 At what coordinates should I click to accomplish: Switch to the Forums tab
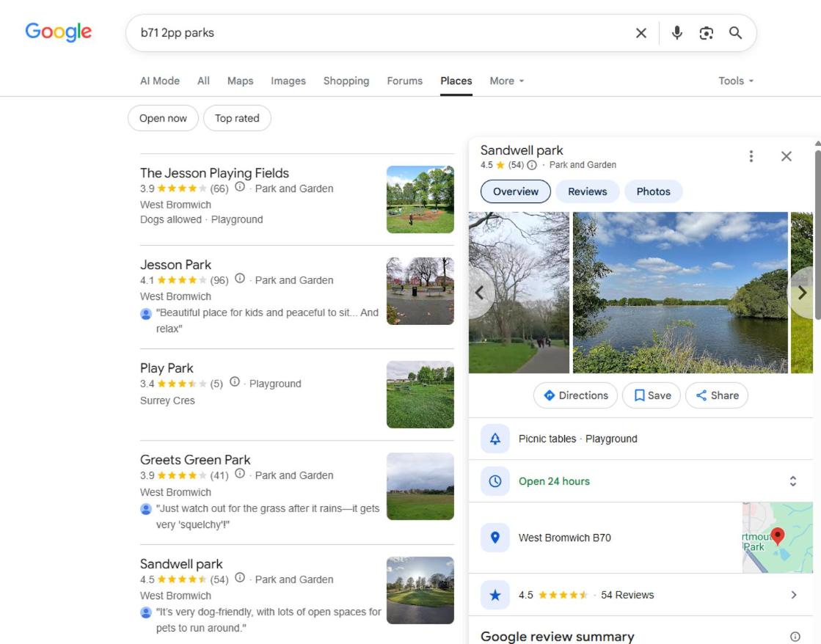(405, 81)
